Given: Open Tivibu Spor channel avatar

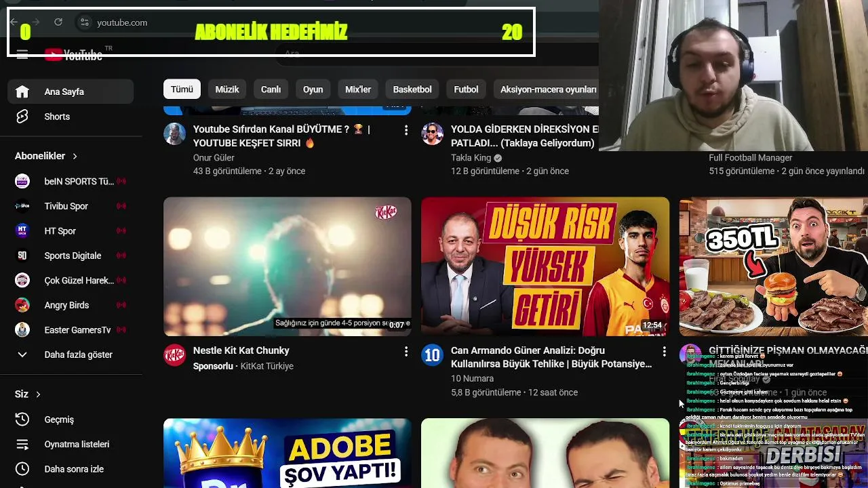Looking at the screenshot, I should [x=22, y=206].
